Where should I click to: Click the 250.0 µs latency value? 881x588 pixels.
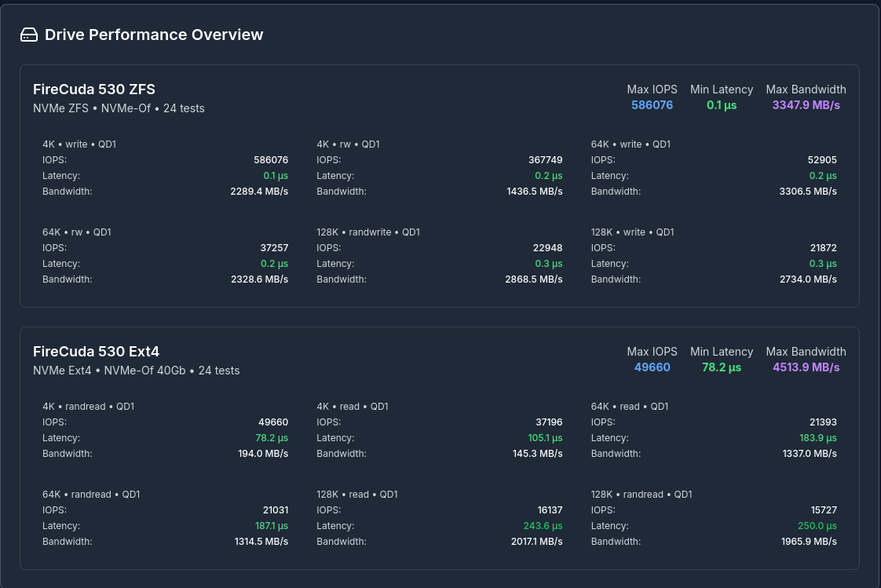(x=818, y=526)
